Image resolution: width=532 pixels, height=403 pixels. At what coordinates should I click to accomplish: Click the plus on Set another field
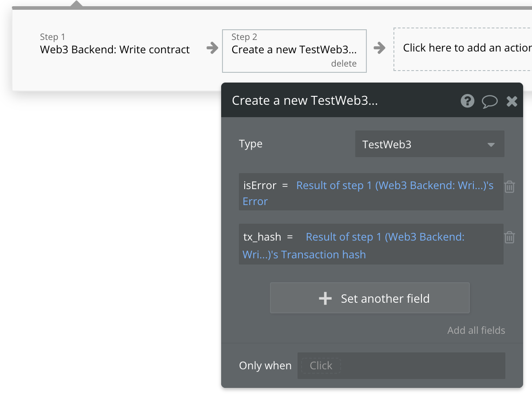[326, 298]
